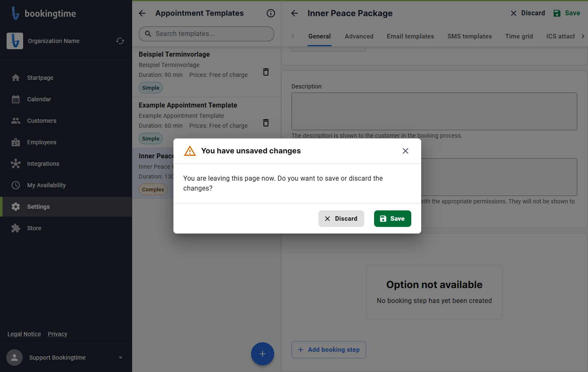Switch to the Advanced tab
Screen dimensions: 588x372
pos(359,36)
